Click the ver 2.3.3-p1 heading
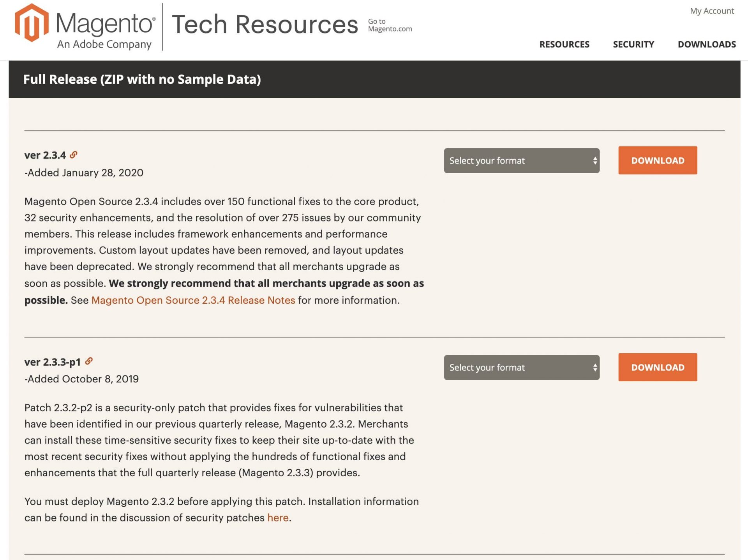Viewport: 748px width, 560px height. click(x=53, y=361)
